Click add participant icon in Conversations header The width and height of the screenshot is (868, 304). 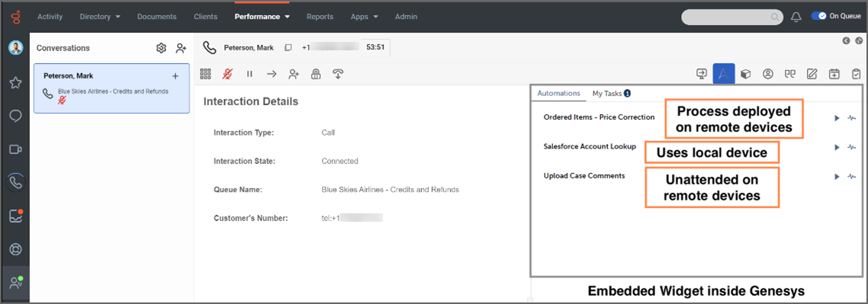[181, 48]
